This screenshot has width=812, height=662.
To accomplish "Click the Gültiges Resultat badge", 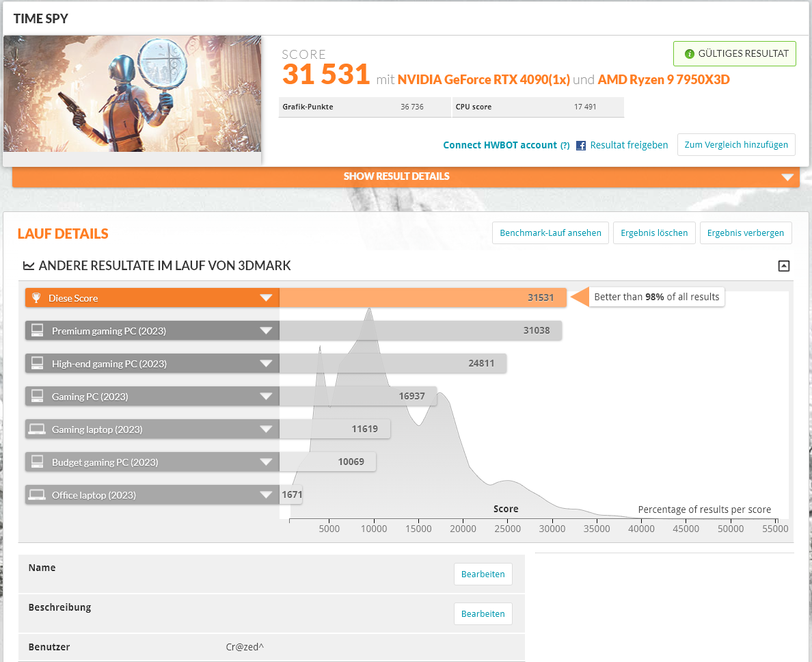I will click(x=734, y=54).
